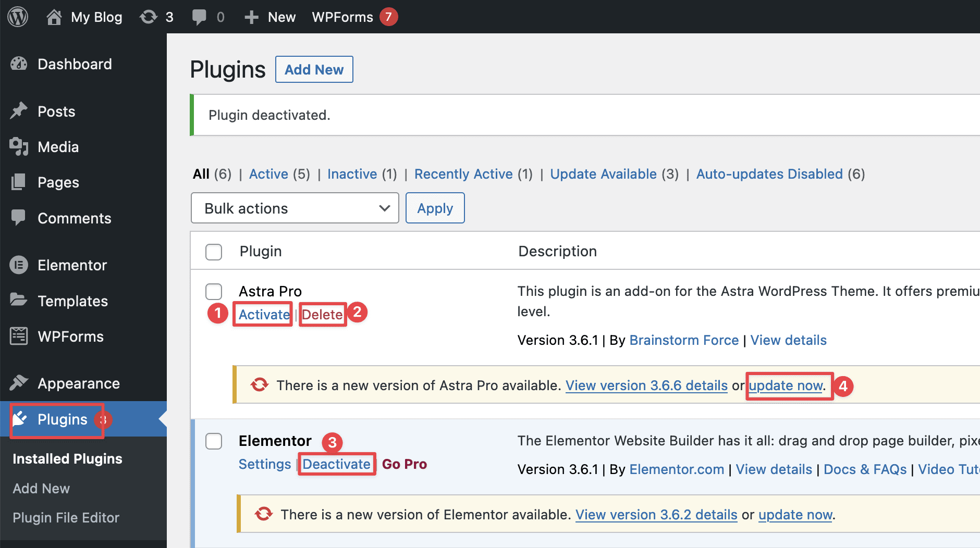Click the WordPress logo icon
The height and width of the screenshot is (548, 980).
pyautogui.click(x=18, y=17)
